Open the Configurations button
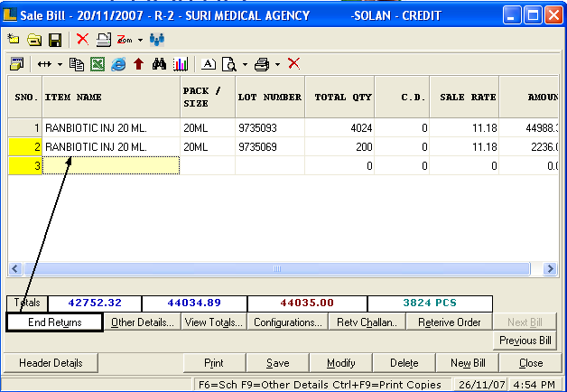Image resolution: width=567 pixels, height=392 pixels. click(288, 322)
